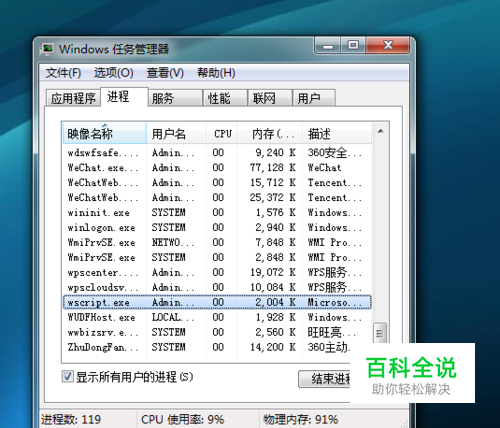Select the WeChat.exe process row

pos(217,167)
